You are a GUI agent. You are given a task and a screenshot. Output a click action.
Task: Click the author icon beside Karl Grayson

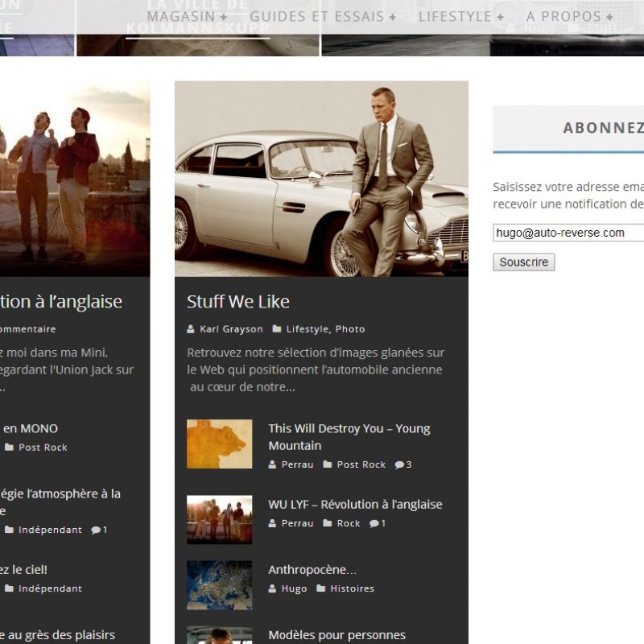[x=191, y=329]
